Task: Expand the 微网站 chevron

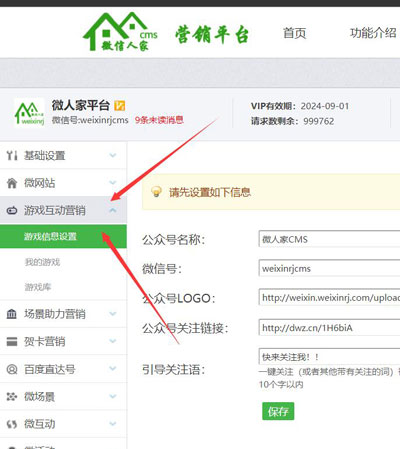Action: pyautogui.click(x=113, y=183)
